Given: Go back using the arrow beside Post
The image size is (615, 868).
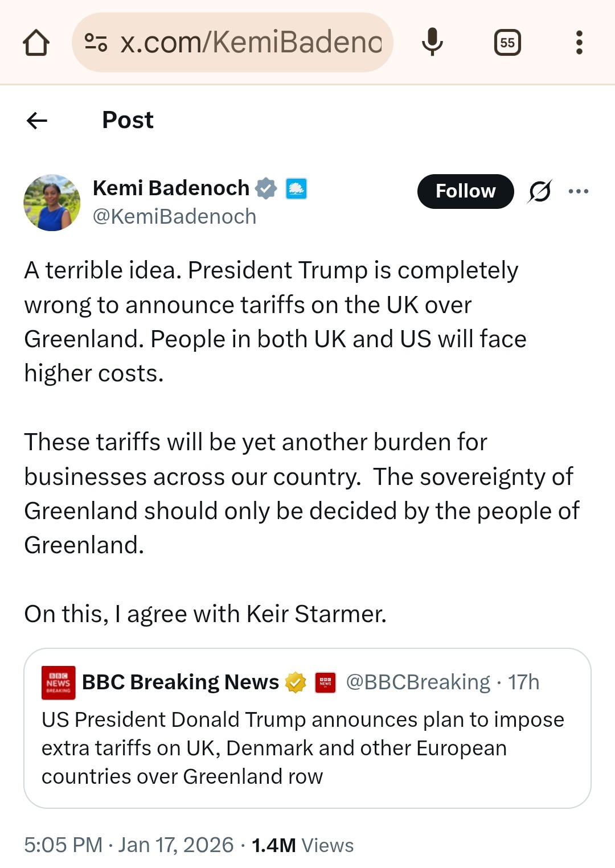Looking at the screenshot, I should pyautogui.click(x=37, y=120).
